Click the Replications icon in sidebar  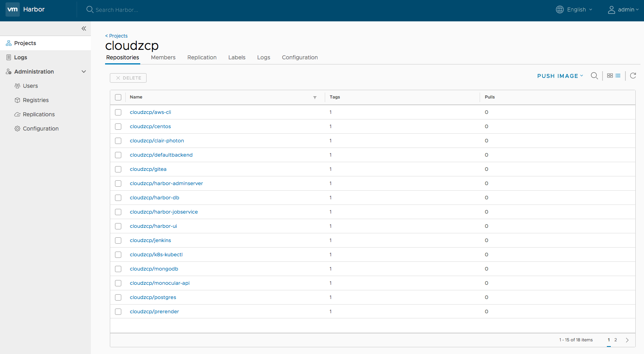pyautogui.click(x=17, y=114)
